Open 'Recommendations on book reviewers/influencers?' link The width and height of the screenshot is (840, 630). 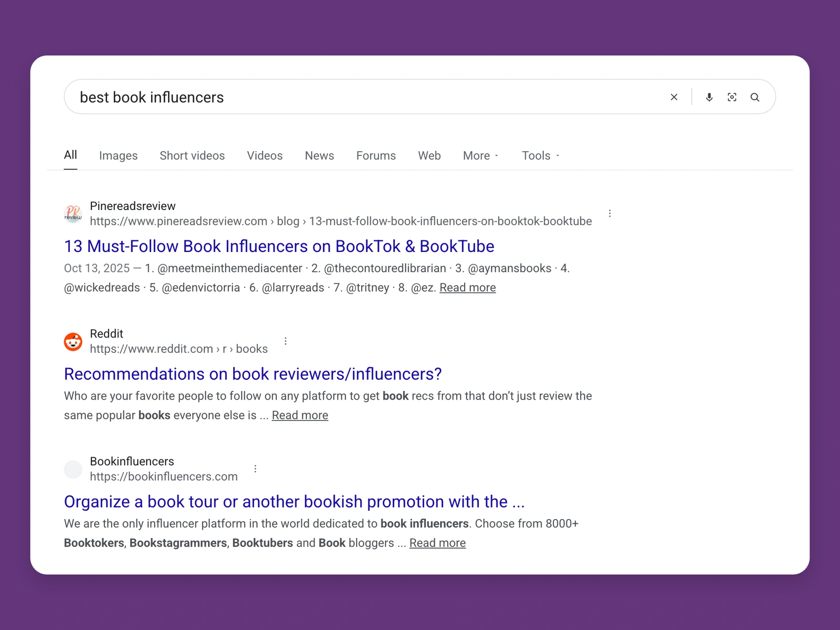(253, 374)
